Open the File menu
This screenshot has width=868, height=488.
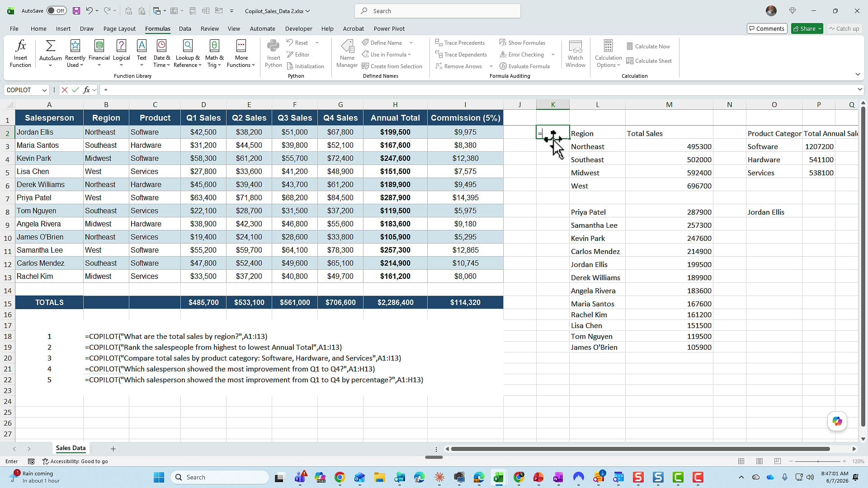[14, 28]
